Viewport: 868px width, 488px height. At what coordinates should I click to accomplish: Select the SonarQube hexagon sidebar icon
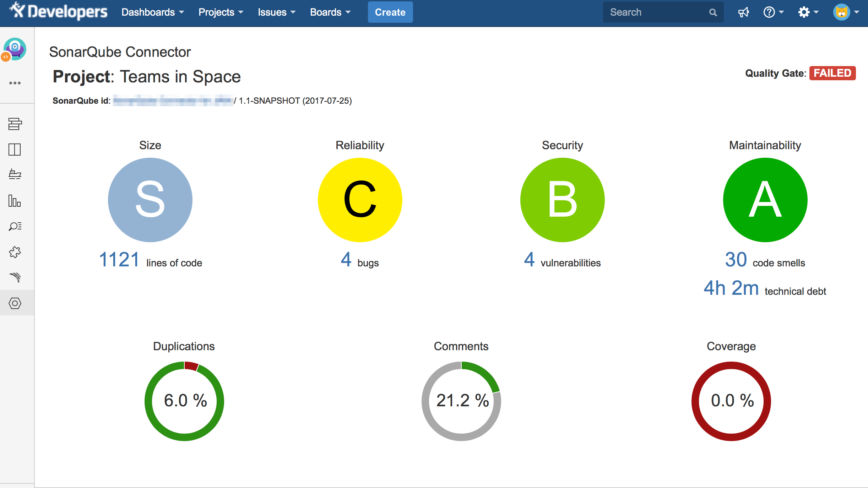(15, 303)
